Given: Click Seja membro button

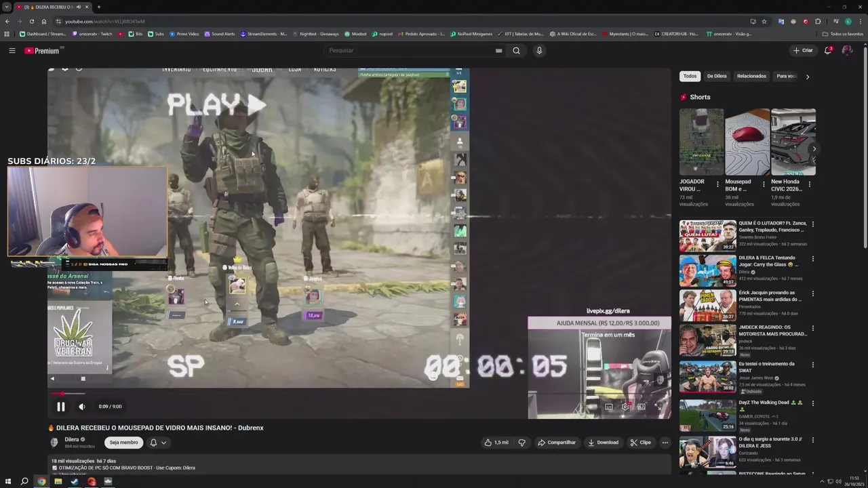Looking at the screenshot, I should pos(123,443).
